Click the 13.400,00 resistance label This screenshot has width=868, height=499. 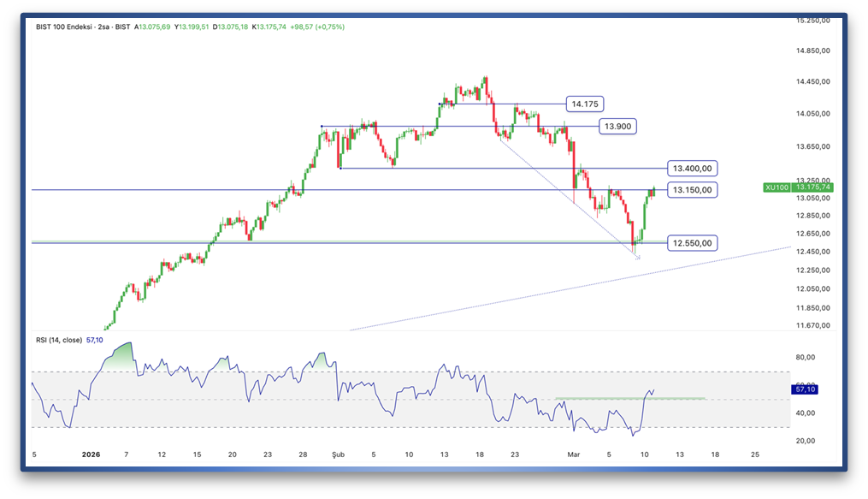pos(691,169)
